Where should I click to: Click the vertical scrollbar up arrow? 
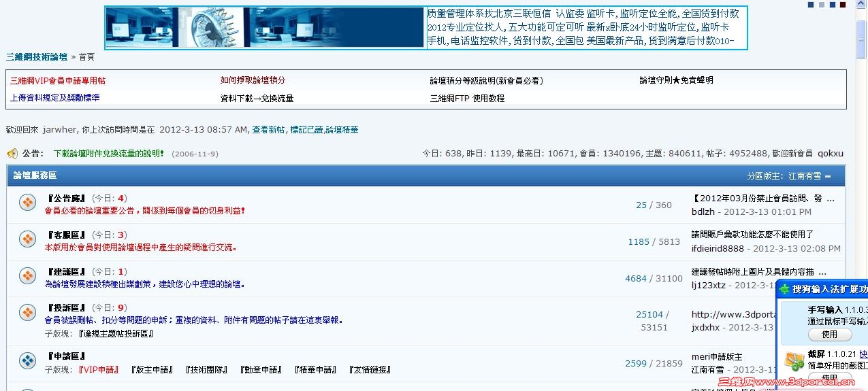[861, 5]
